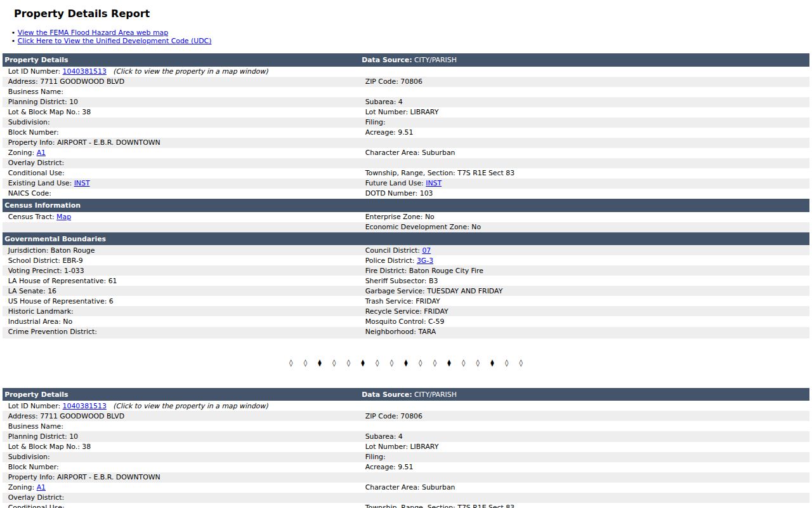This screenshot has width=812, height=508.
Task: Click the 'LA House of Representative: 61' entry
Action: tap(63, 281)
